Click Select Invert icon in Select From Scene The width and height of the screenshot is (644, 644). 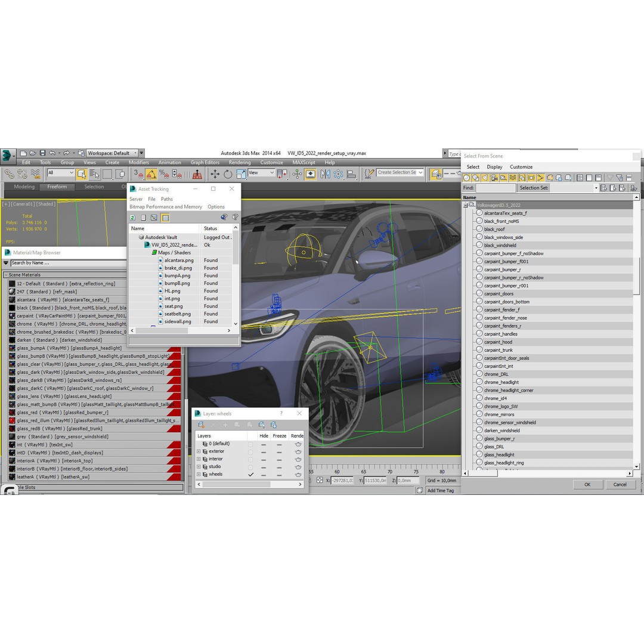pyautogui.click(x=599, y=178)
